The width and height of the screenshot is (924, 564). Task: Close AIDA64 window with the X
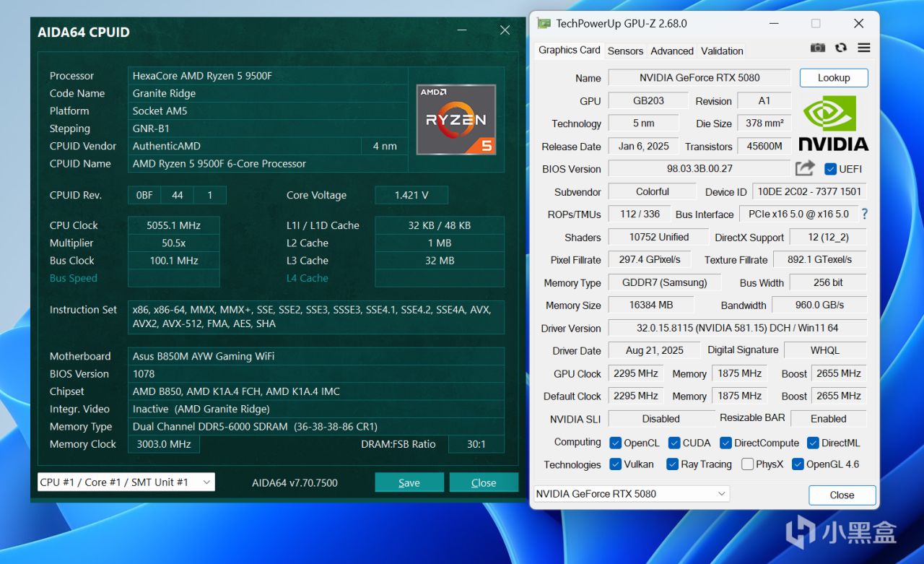(505, 30)
